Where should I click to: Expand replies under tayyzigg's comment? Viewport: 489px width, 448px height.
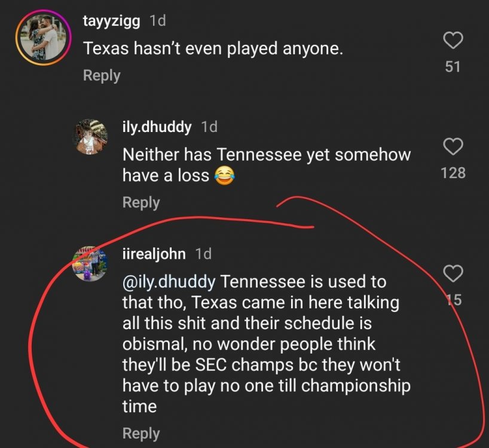(x=101, y=75)
